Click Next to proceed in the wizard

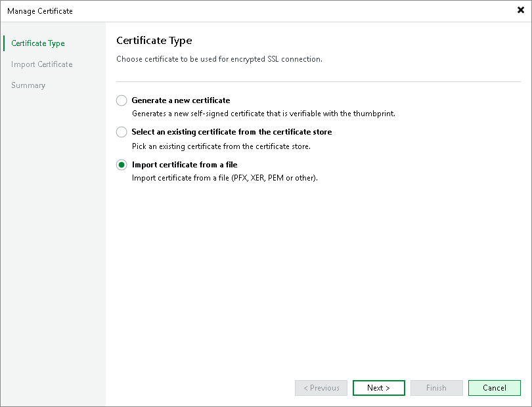[x=378, y=388]
